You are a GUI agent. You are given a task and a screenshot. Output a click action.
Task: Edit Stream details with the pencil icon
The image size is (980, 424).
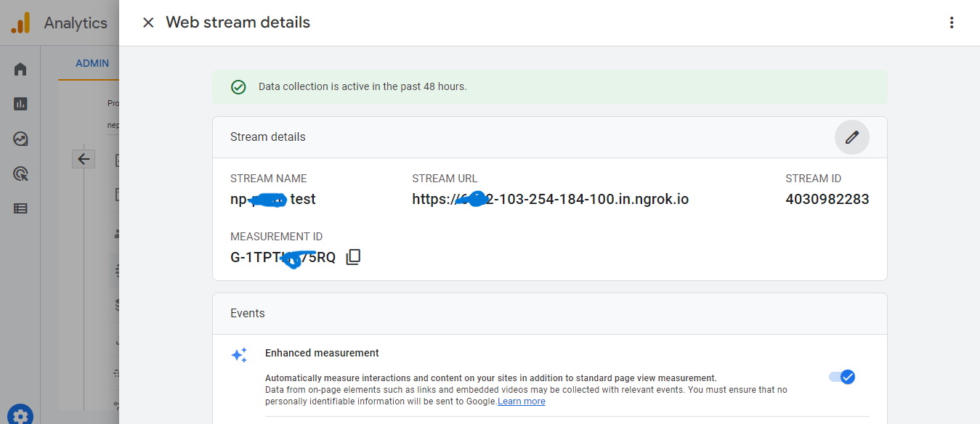851,137
